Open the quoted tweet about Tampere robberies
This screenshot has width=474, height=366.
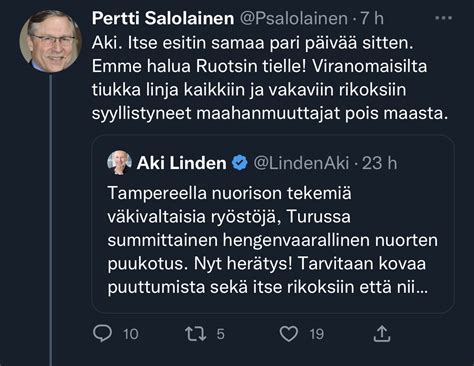click(x=273, y=224)
